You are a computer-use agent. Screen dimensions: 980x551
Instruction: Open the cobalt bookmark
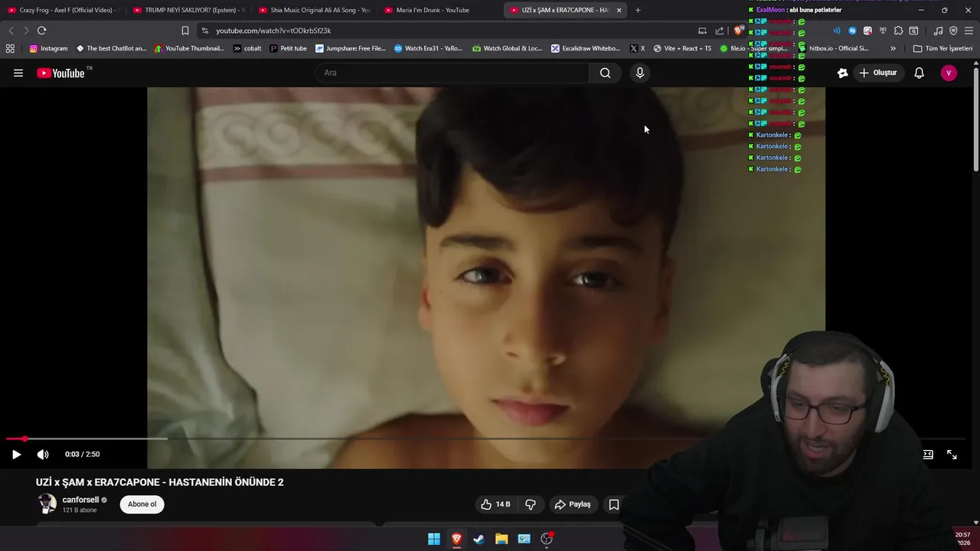[247, 48]
